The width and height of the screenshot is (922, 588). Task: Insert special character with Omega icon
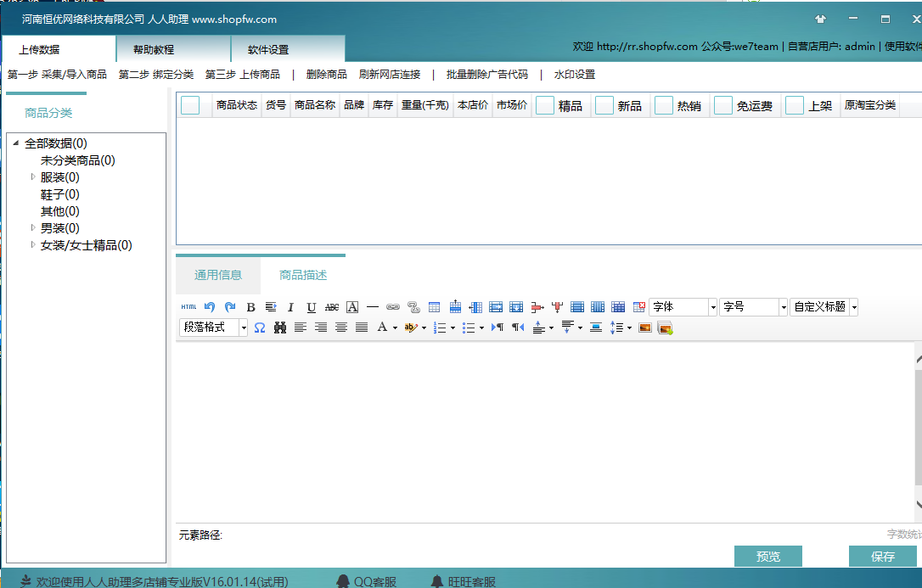(259, 328)
